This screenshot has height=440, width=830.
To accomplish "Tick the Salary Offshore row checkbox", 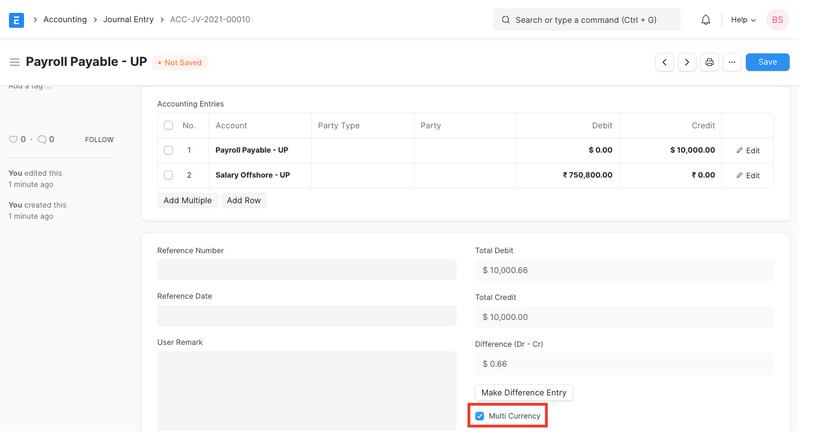I will tap(168, 175).
